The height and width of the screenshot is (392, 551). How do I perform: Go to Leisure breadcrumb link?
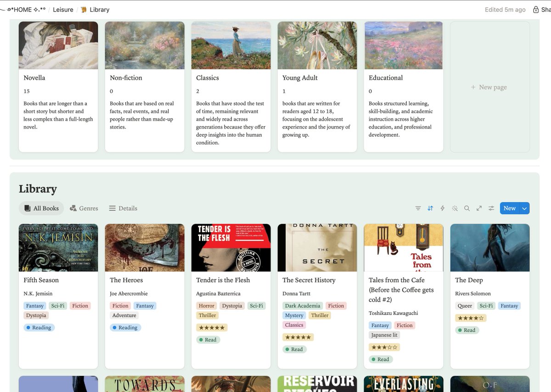point(63,10)
